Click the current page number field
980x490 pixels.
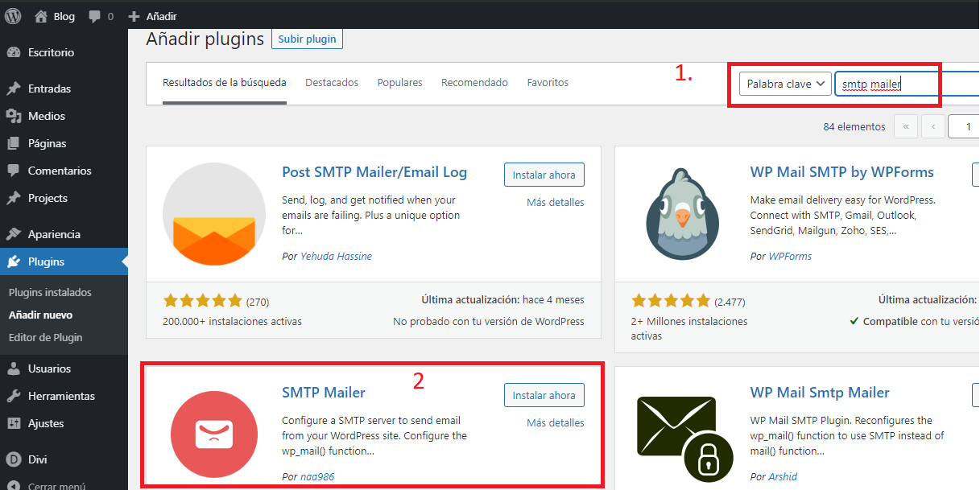pos(964,126)
